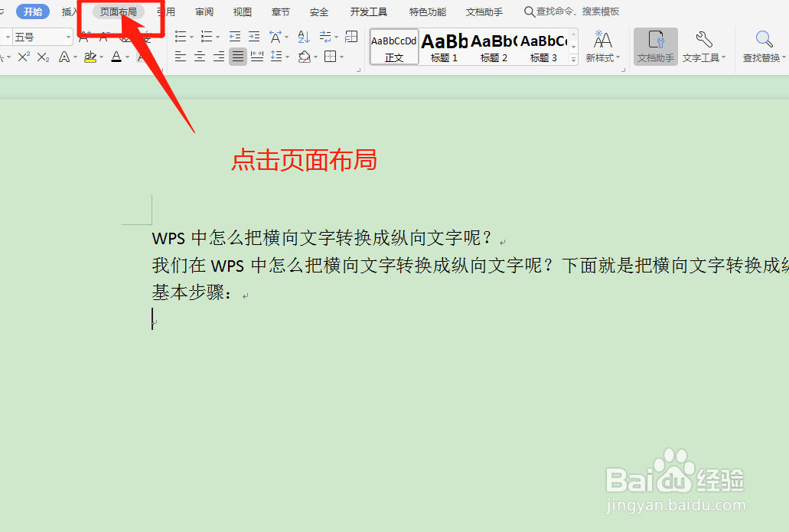Expand the Chinese layout dropdown arrow
The image size is (789, 532).
click(286, 38)
